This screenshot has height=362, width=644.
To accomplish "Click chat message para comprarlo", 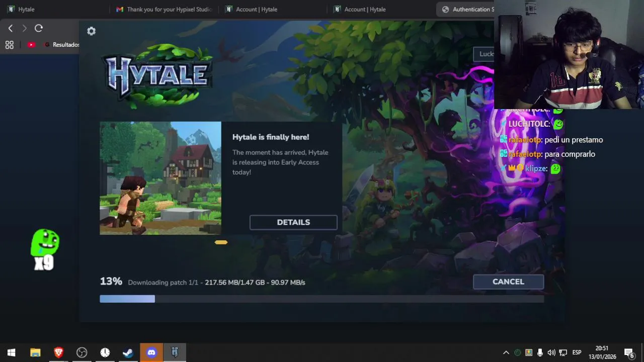I will 570,154.
